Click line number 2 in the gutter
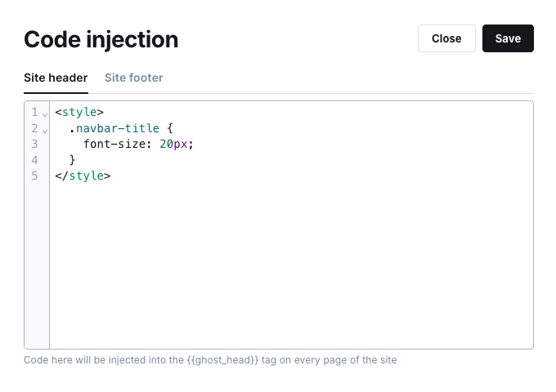Screen dimensions: 556x392 click(x=35, y=128)
